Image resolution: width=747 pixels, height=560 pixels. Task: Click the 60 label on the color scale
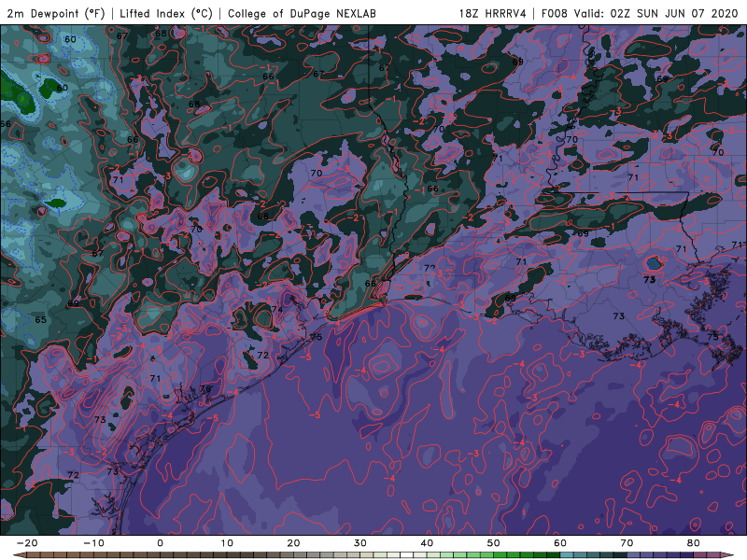pos(560,543)
